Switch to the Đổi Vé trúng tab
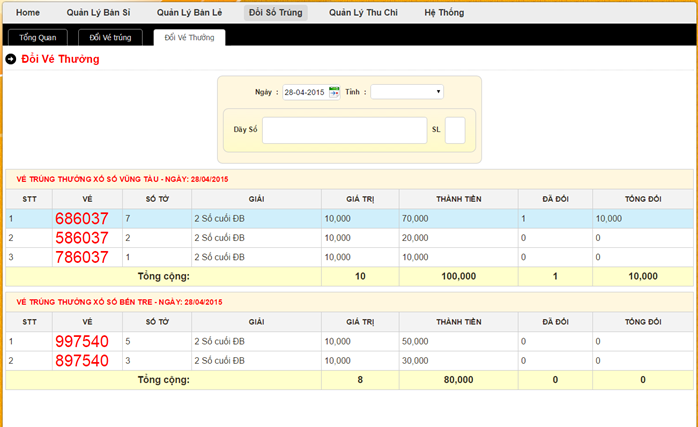The image size is (698, 427). [111, 37]
